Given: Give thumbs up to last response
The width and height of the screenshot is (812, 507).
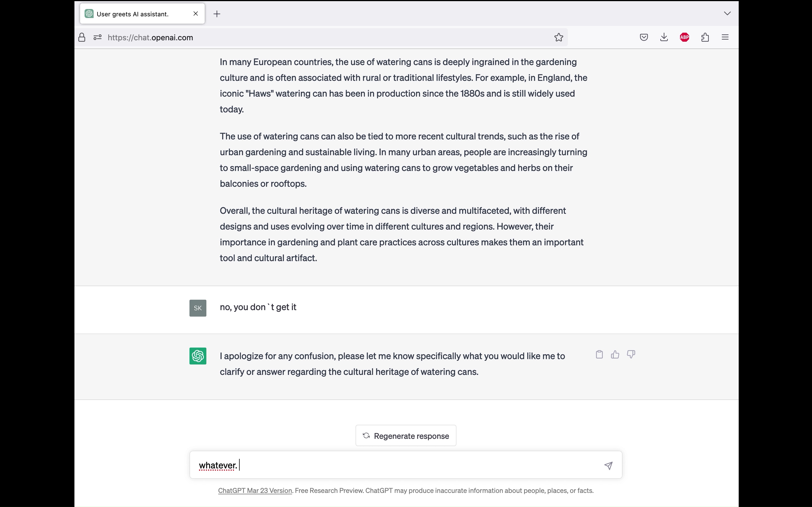Looking at the screenshot, I should coord(615,354).
